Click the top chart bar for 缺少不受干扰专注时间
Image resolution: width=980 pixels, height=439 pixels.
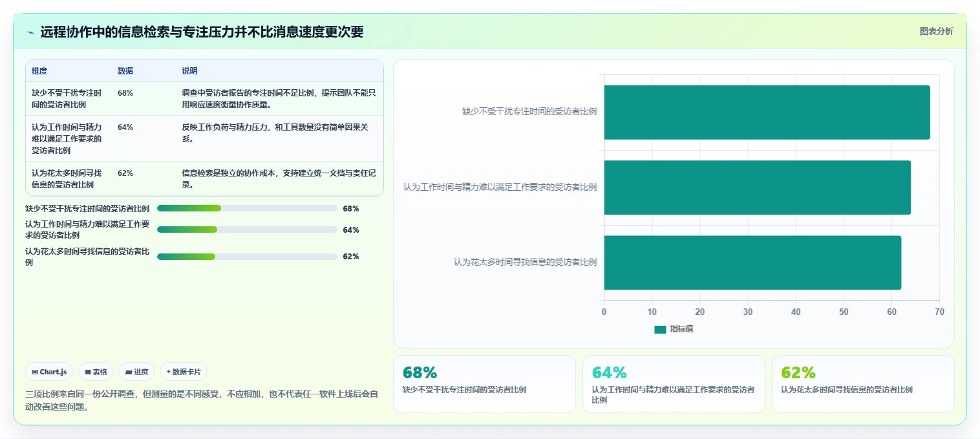pyautogui.click(x=767, y=112)
